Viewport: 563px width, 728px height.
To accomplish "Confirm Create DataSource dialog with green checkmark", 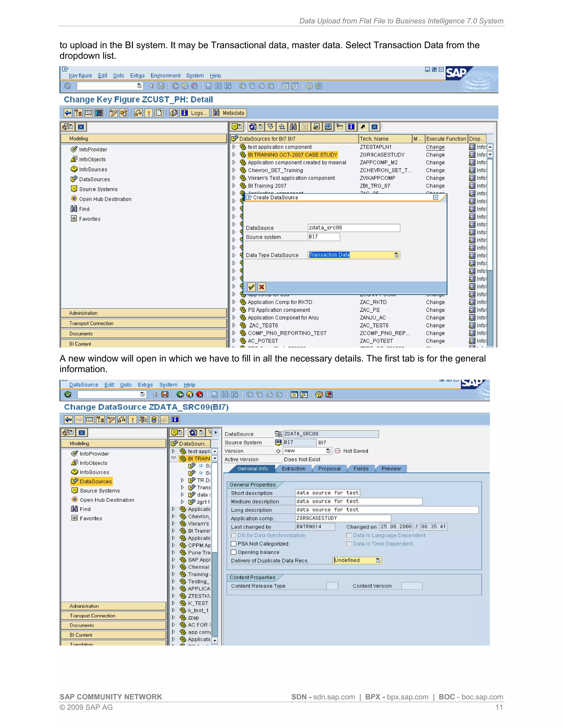I will (252, 287).
